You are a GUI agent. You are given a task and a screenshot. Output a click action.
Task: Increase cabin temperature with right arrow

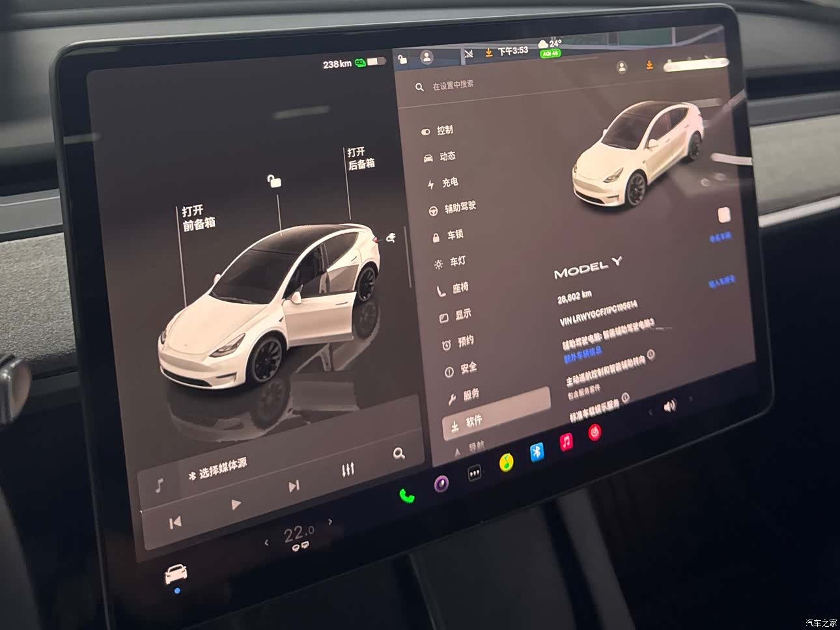tap(329, 521)
